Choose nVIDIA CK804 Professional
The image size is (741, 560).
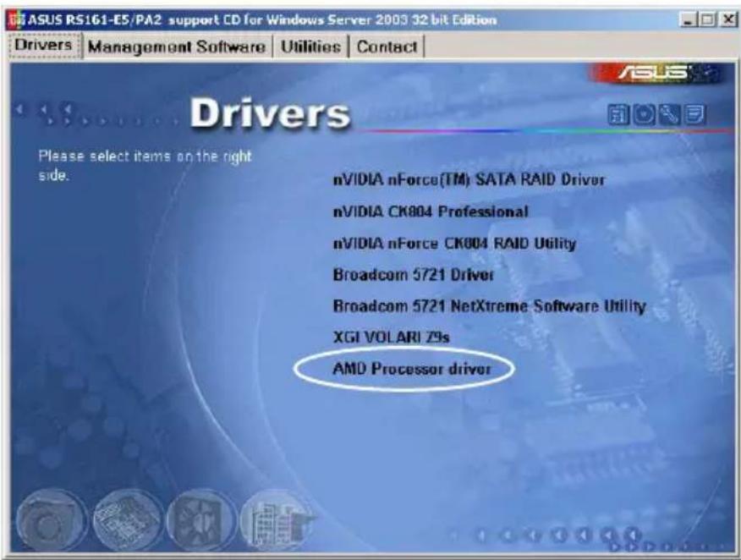point(430,211)
